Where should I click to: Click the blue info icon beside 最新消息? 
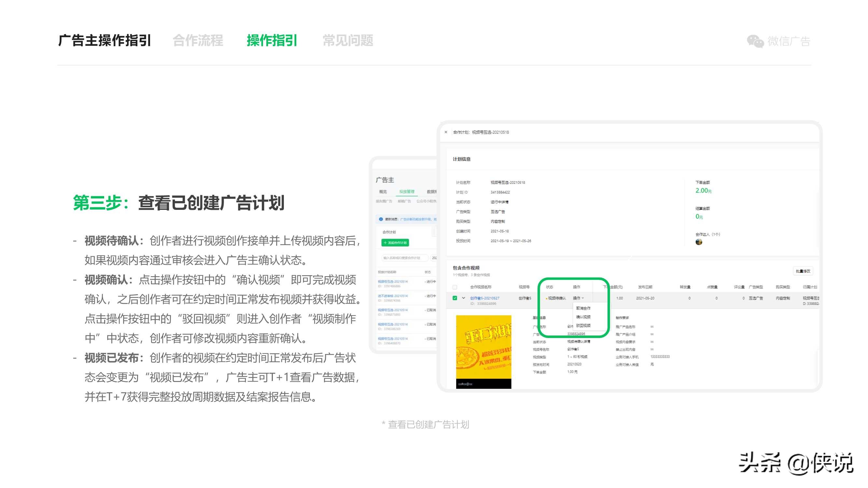tap(381, 219)
